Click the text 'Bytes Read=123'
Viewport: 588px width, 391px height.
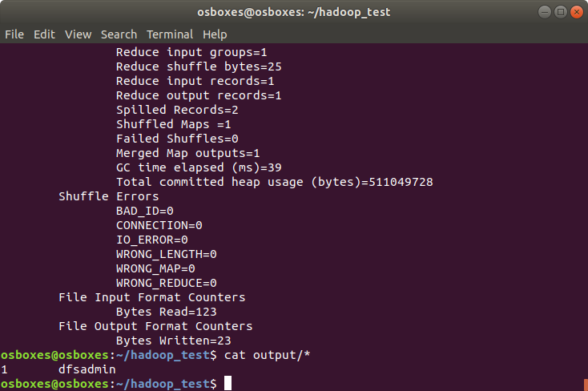[x=167, y=312]
